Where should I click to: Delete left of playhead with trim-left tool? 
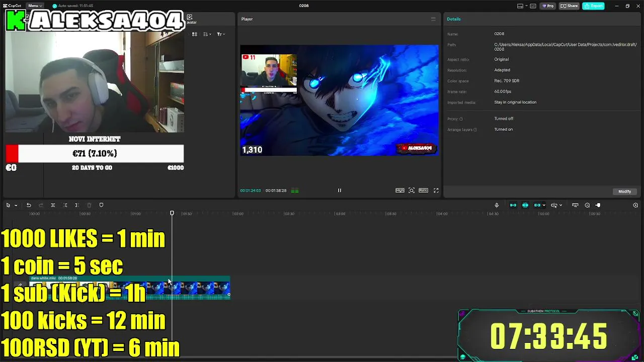tap(65, 205)
